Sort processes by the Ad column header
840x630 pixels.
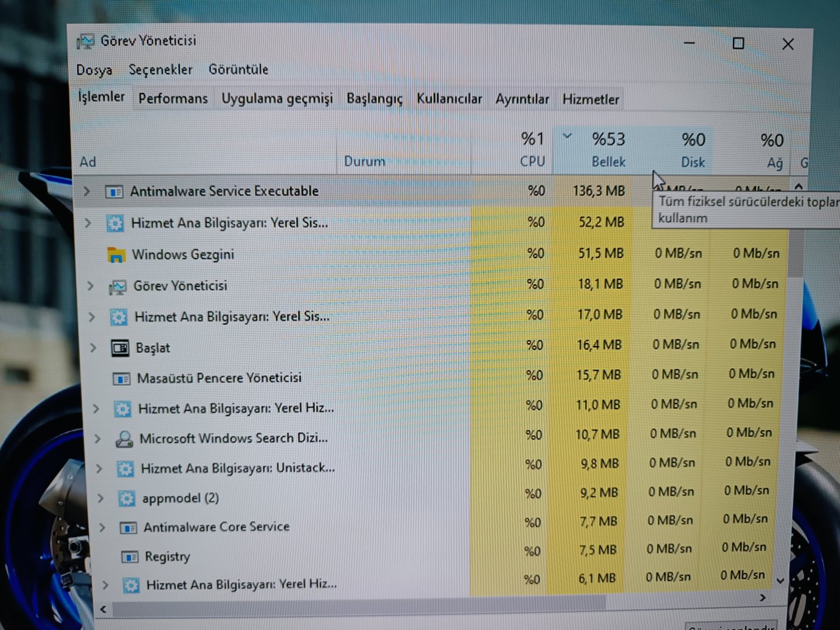pyautogui.click(x=205, y=152)
